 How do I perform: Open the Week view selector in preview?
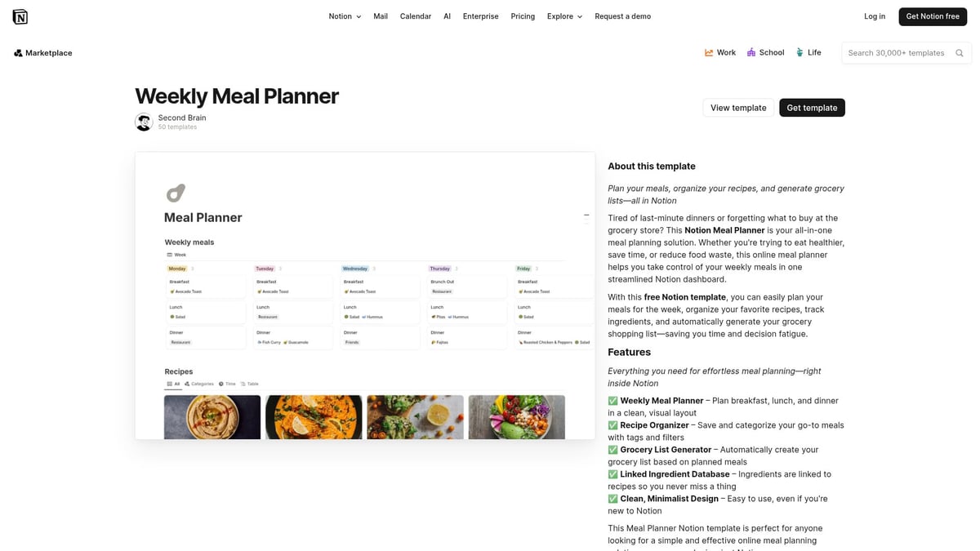[178, 254]
